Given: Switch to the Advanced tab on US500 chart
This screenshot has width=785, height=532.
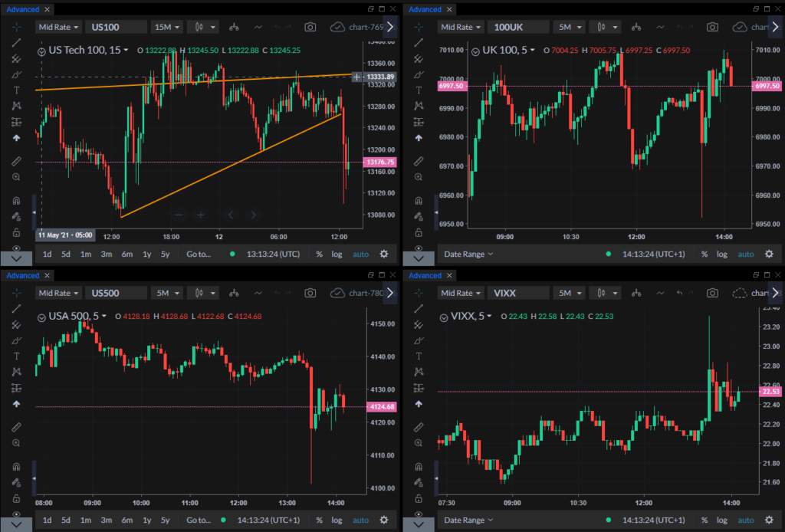Looking at the screenshot, I should [x=23, y=275].
